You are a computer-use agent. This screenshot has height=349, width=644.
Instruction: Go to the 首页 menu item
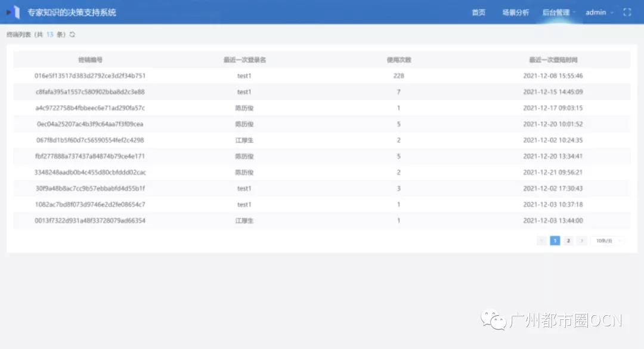478,13
